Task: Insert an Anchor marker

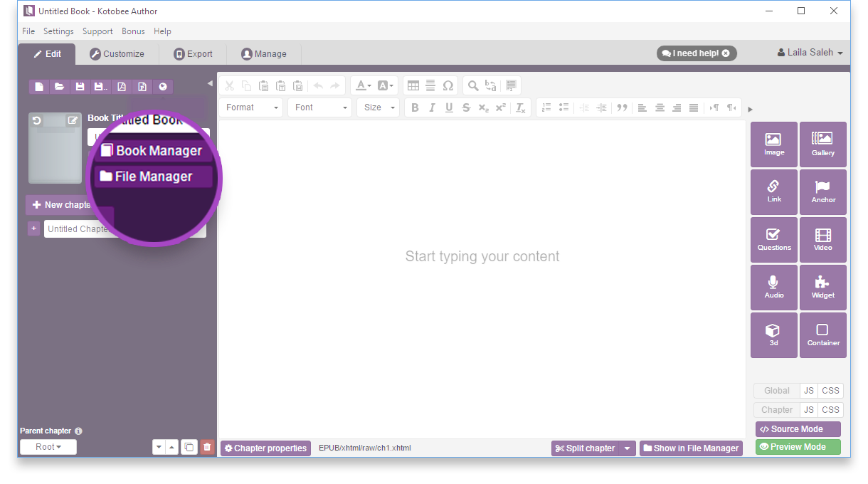Action: click(x=822, y=192)
